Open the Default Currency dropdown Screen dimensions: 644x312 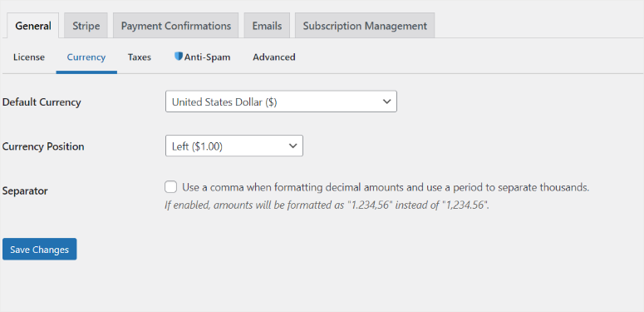click(281, 102)
